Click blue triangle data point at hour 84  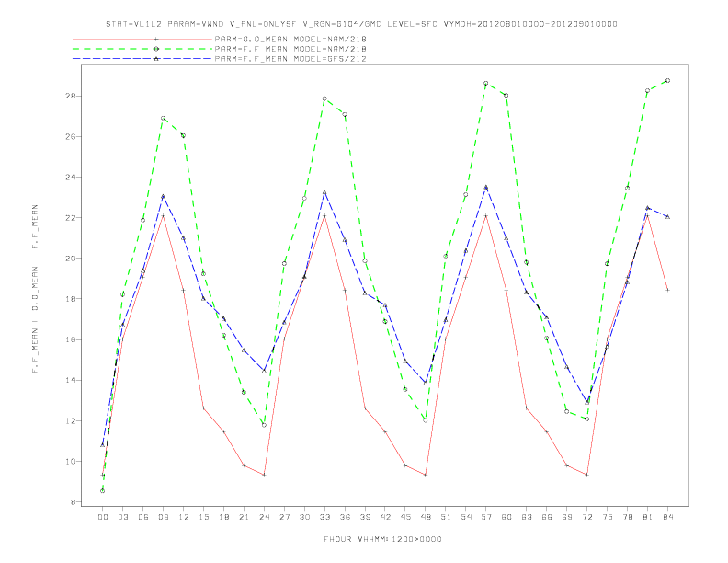[667, 217]
